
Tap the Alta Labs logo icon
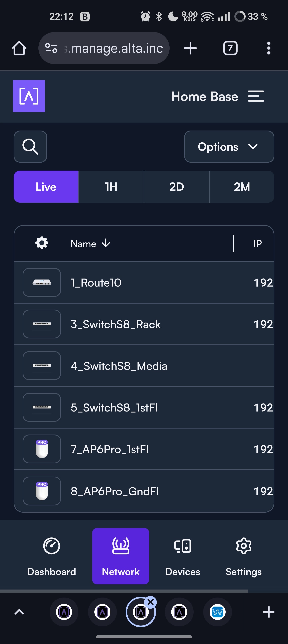click(x=29, y=96)
